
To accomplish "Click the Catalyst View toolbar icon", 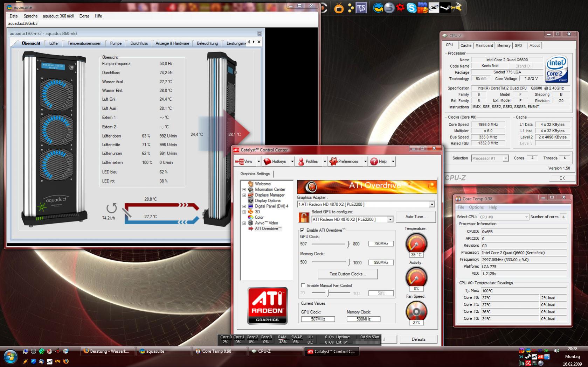I will pos(244,161).
